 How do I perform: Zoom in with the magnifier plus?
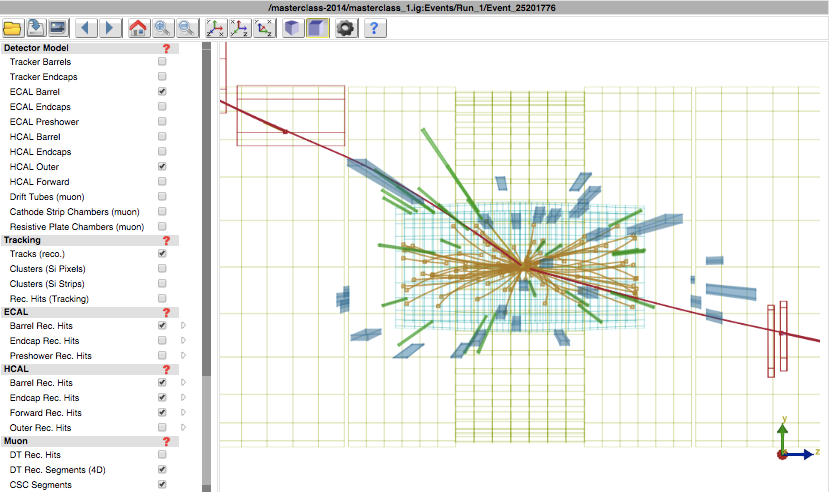[161, 28]
